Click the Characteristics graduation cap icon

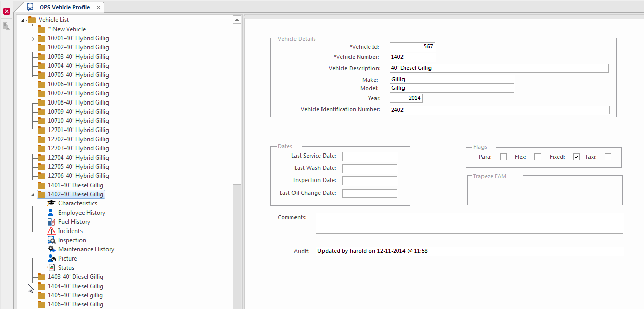[51, 203]
